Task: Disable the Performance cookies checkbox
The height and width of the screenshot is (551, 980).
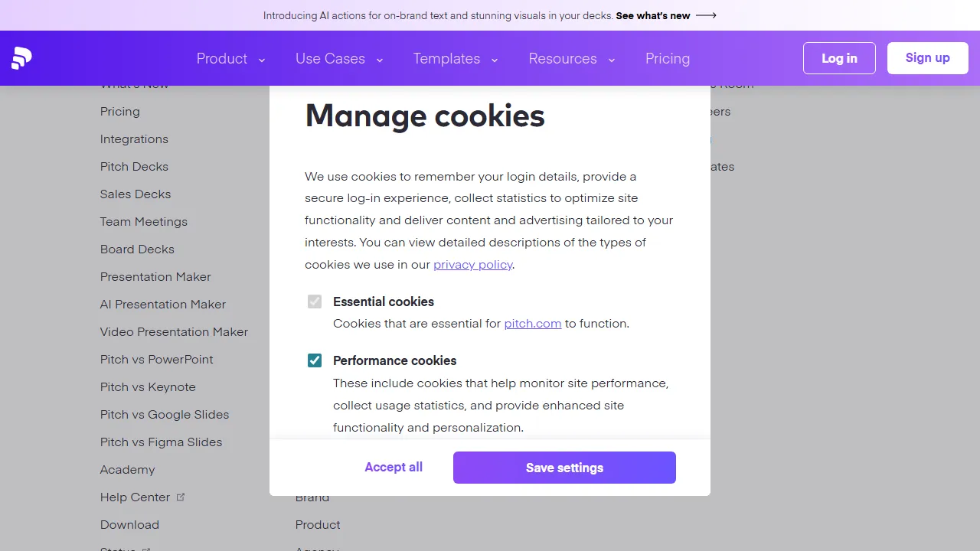Action: (x=315, y=360)
